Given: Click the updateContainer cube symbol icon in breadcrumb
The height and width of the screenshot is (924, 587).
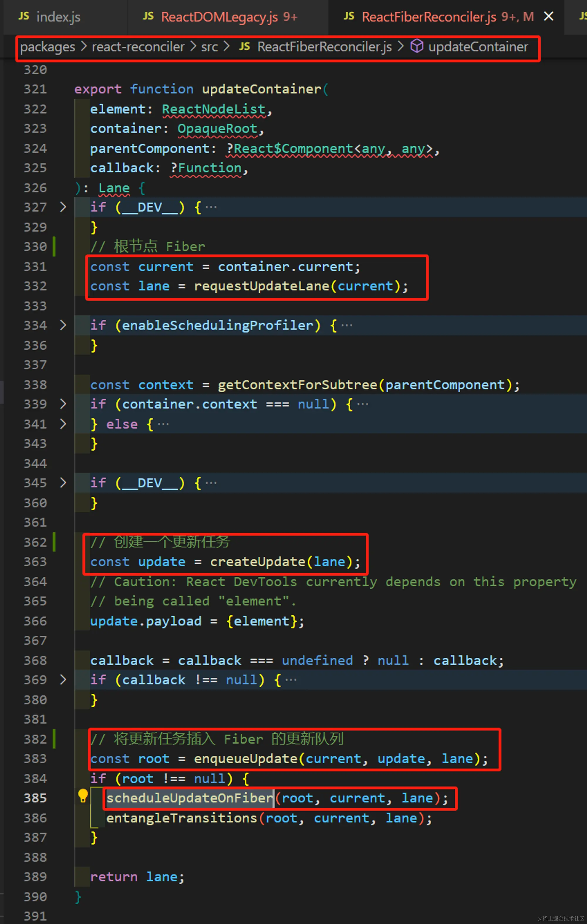Looking at the screenshot, I should coord(416,46).
